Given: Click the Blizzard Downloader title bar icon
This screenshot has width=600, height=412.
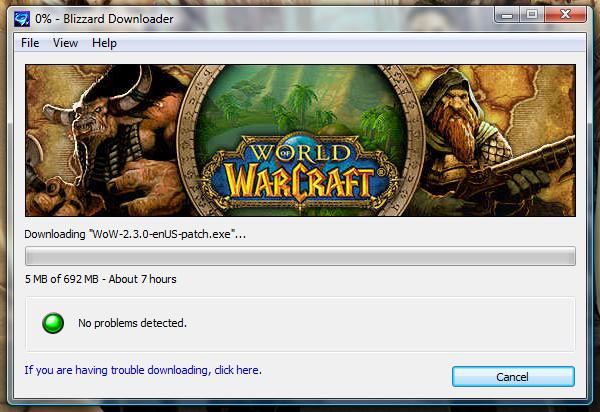Looking at the screenshot, I should pos(22,18).
